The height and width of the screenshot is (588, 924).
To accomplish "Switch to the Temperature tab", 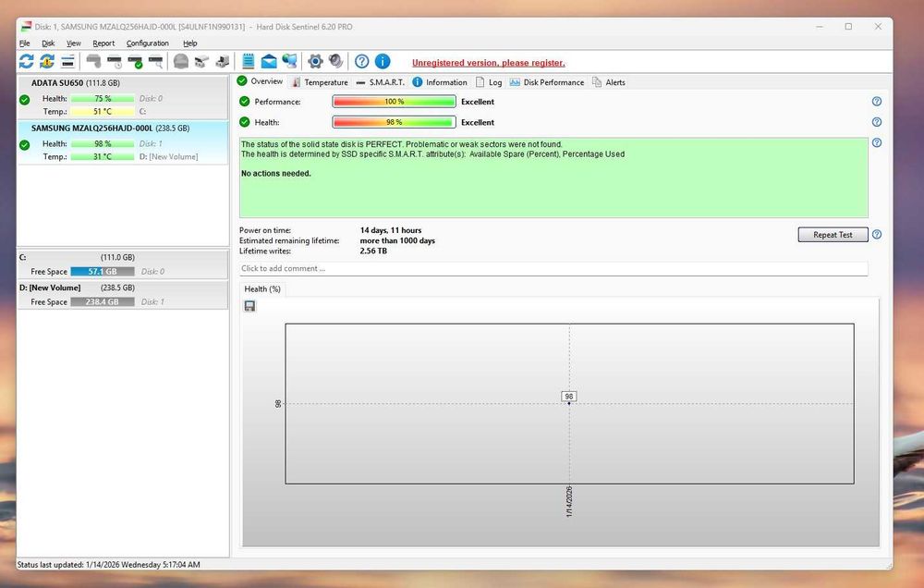I will point(320,82).
